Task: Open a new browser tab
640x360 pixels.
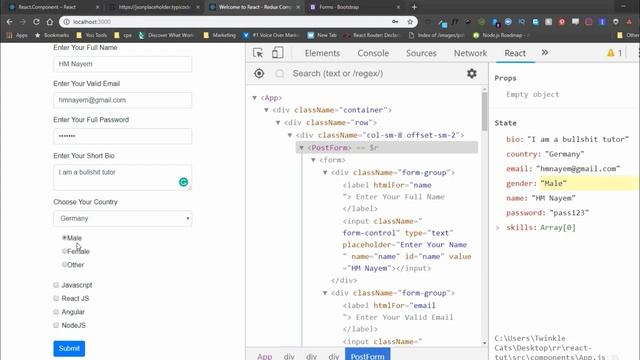Action: (414, 7)
